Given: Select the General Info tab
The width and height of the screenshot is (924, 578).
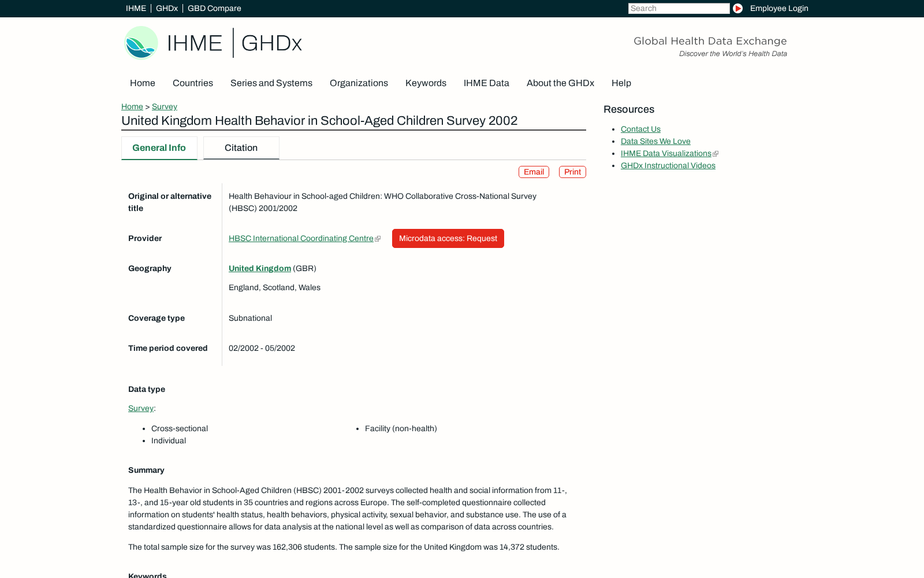Looking at the screenshot, I should (x=159, y=148).
